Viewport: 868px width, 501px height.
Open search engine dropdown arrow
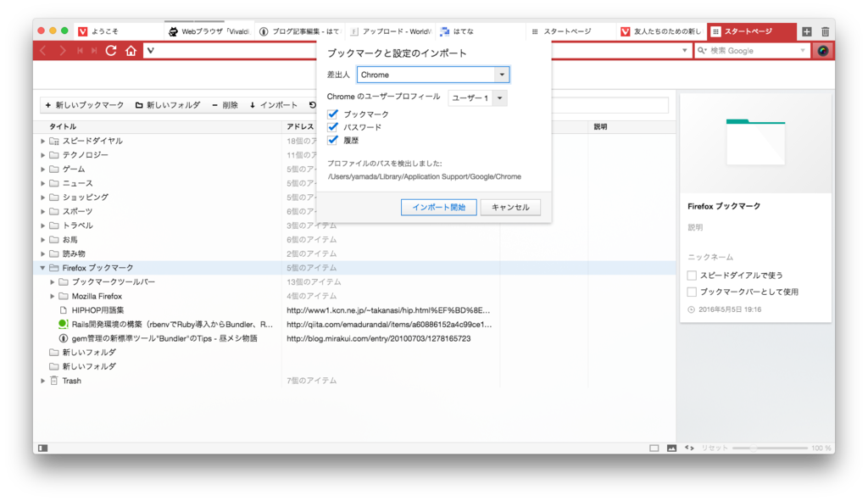803,50
